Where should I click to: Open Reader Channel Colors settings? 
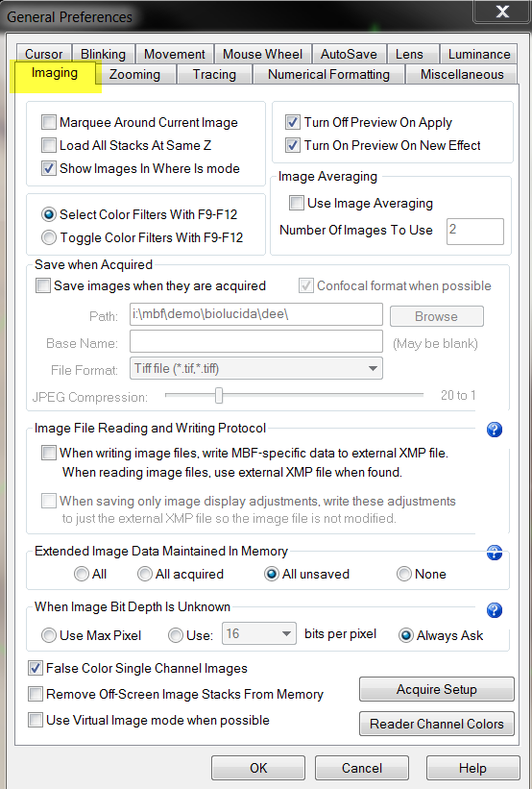(437, 724)
